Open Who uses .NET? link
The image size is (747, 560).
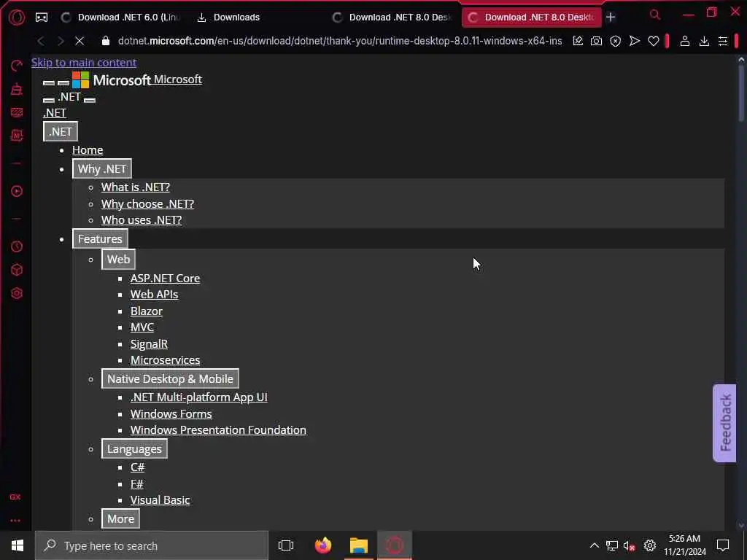pyautogui.click(x=142, y=220)
